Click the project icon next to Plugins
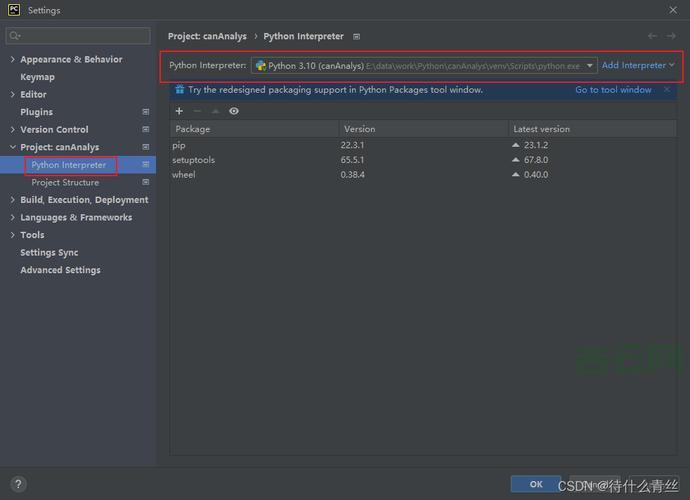This screenshot has width=690, height=500. (146, 112)
